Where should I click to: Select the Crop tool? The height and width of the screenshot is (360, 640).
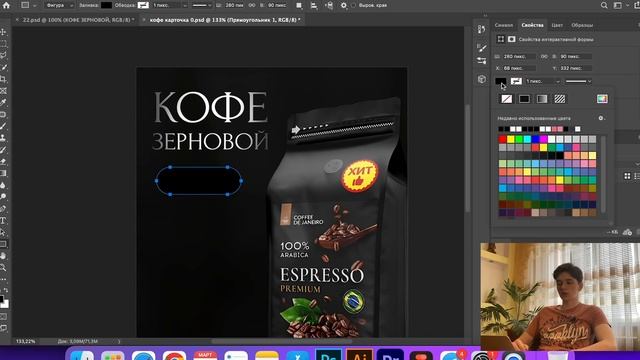click(3, 79)
